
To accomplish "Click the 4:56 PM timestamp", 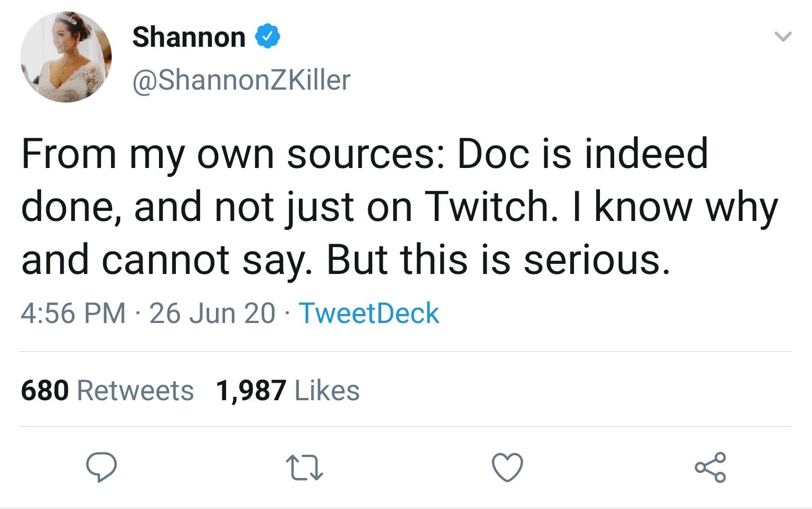I will (x=73, y=313).
